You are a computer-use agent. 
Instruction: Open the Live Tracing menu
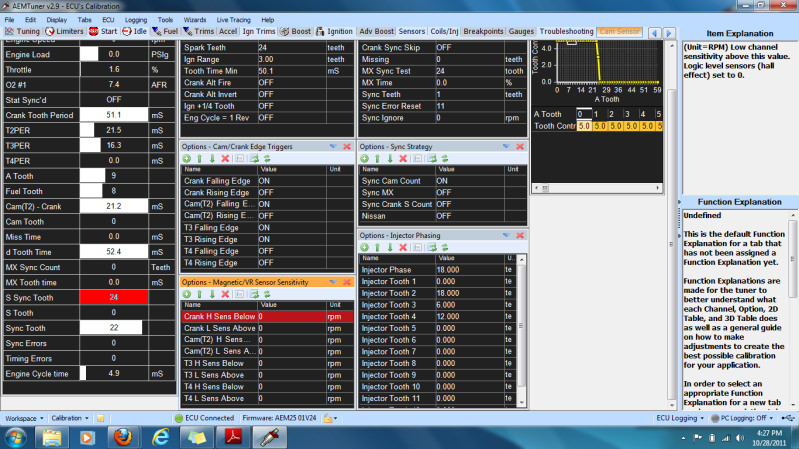(233, 19)
